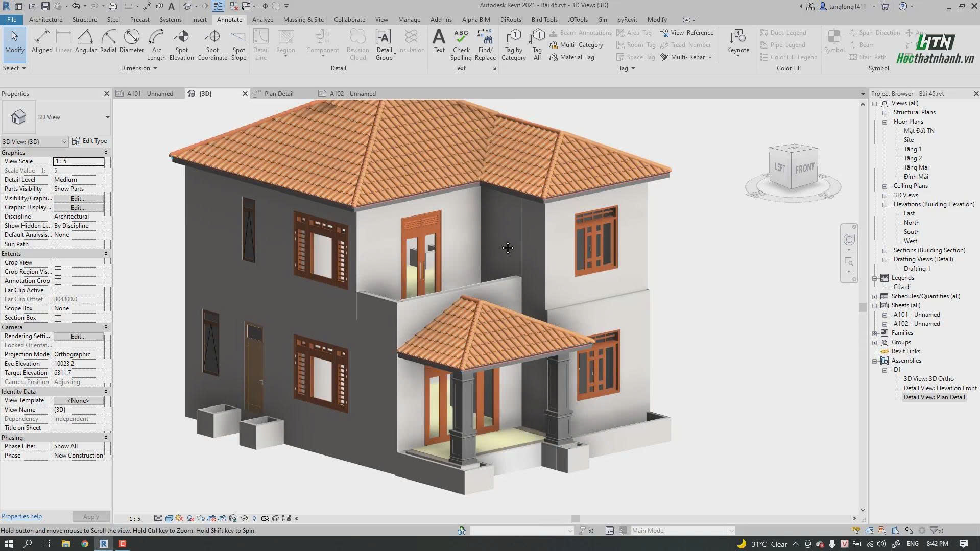
Task: Expand the Ceiling Plans tree node
Action: (x=885, y=186)
